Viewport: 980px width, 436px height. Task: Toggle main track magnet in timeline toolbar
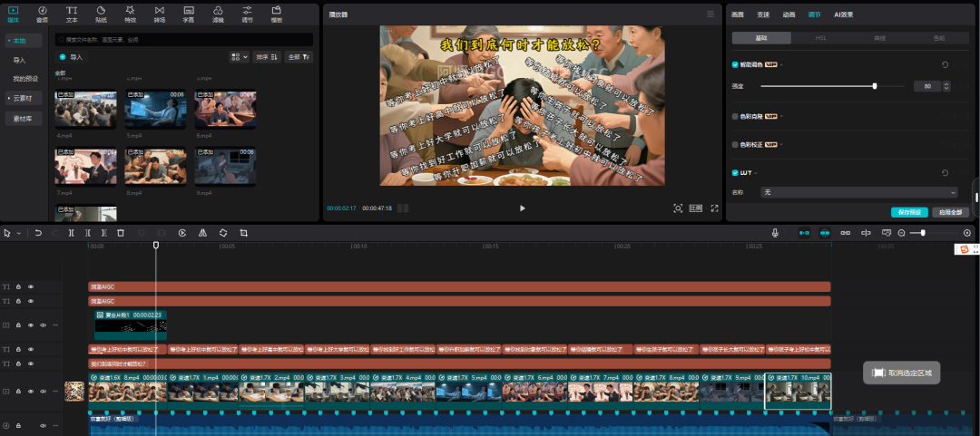[804, 232]
